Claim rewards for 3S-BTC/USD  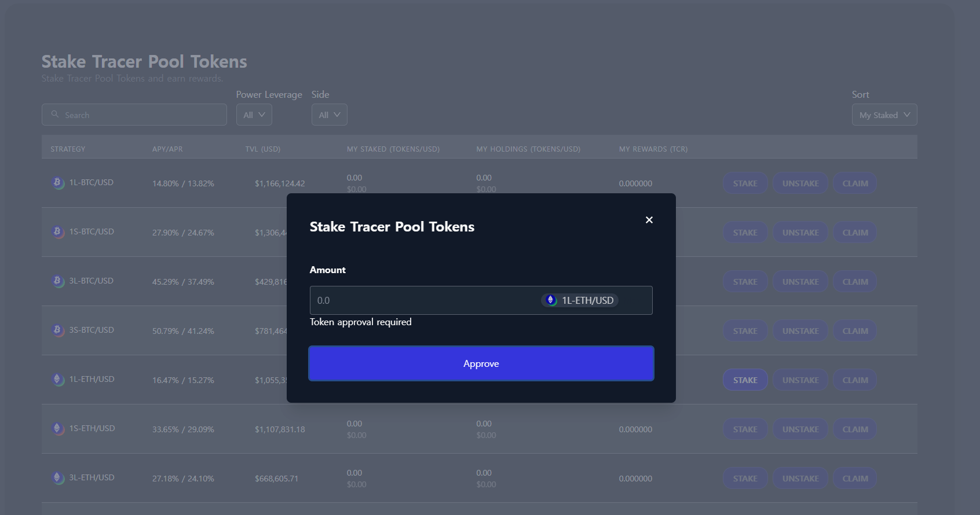(855, 331)
